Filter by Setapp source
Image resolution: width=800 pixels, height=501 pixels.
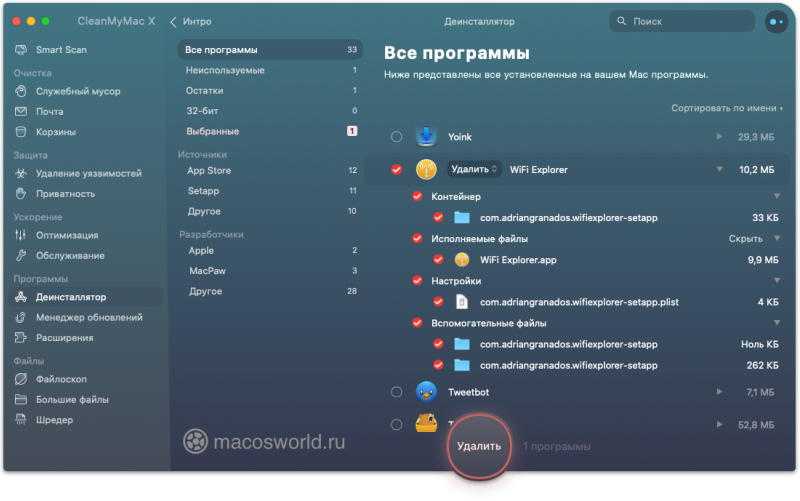coord(270,191)
